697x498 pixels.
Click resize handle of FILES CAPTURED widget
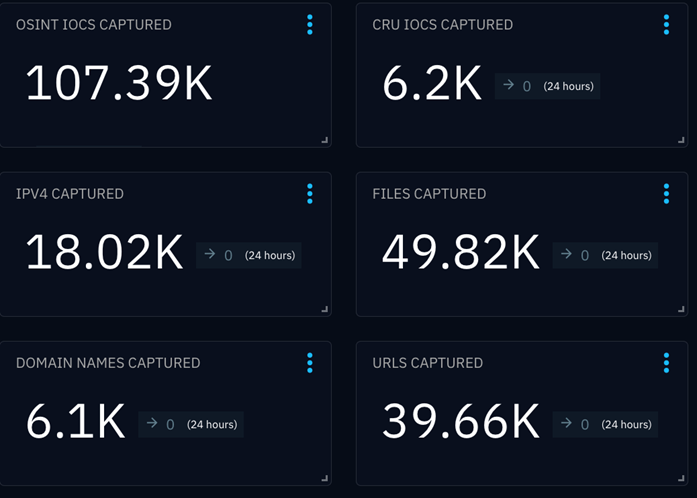683,310
